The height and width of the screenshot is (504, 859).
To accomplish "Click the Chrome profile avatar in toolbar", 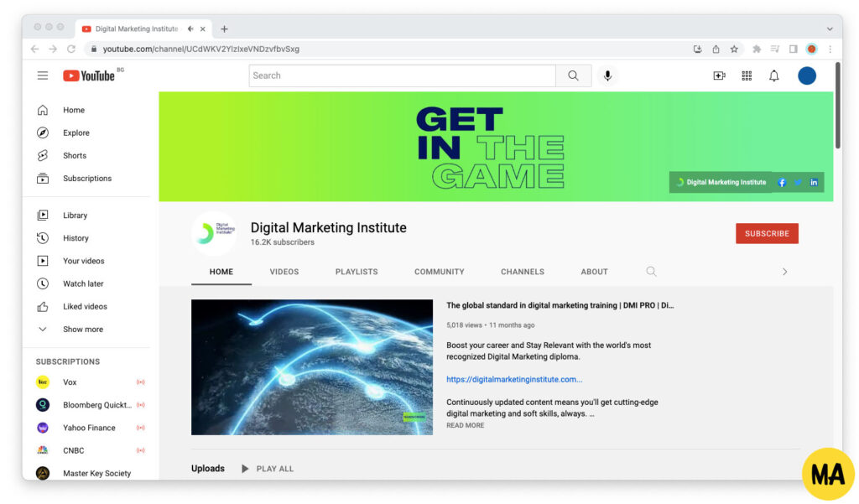I will (x=812, y=49).
